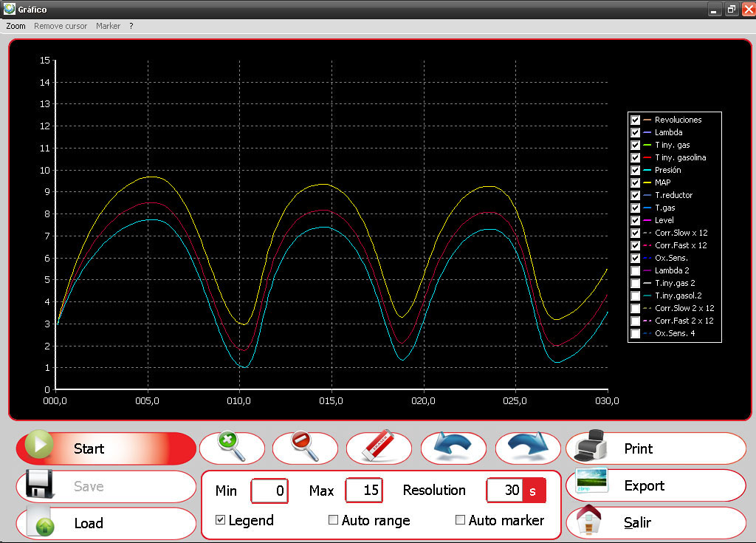Enable the Auto range checkbox

[334, 520]
